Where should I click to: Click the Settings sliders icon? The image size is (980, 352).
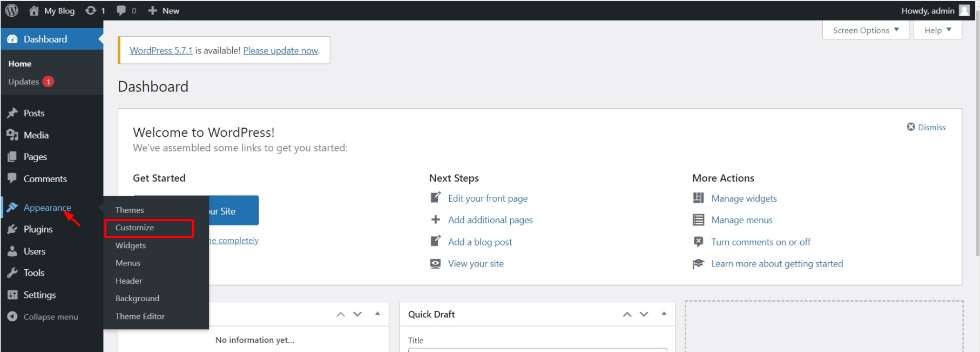tap(12, 295)
